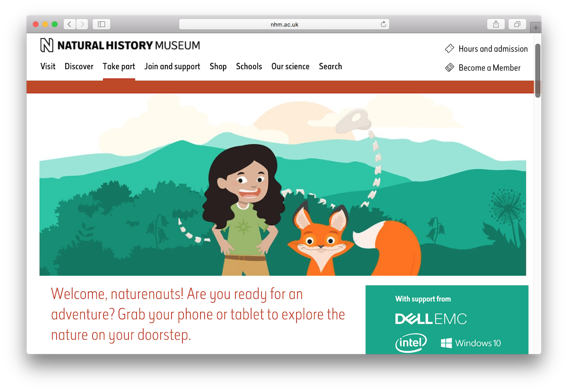Open the Visit menu
The height and width of the screenshot is (392, 568).
[48, 66]
